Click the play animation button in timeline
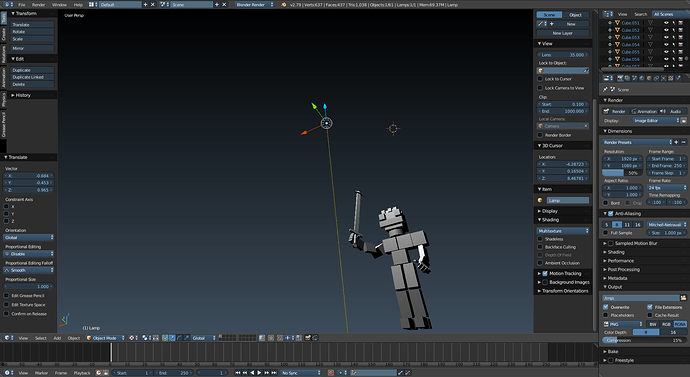 (x=259, y=373)
